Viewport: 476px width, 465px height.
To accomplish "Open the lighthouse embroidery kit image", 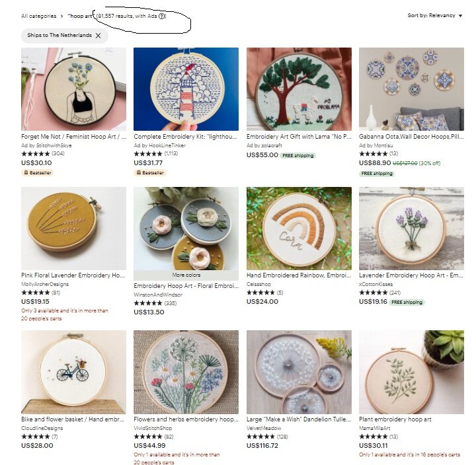I will click(186, 89).
